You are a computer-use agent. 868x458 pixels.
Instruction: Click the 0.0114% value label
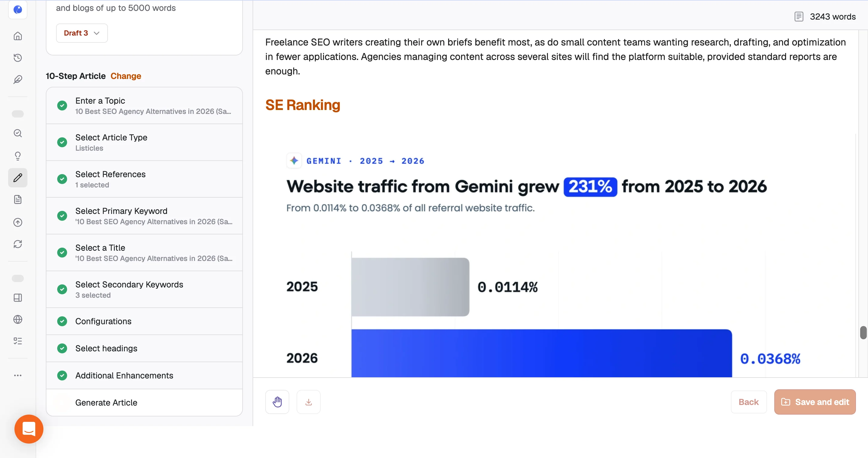click(508, 287)
